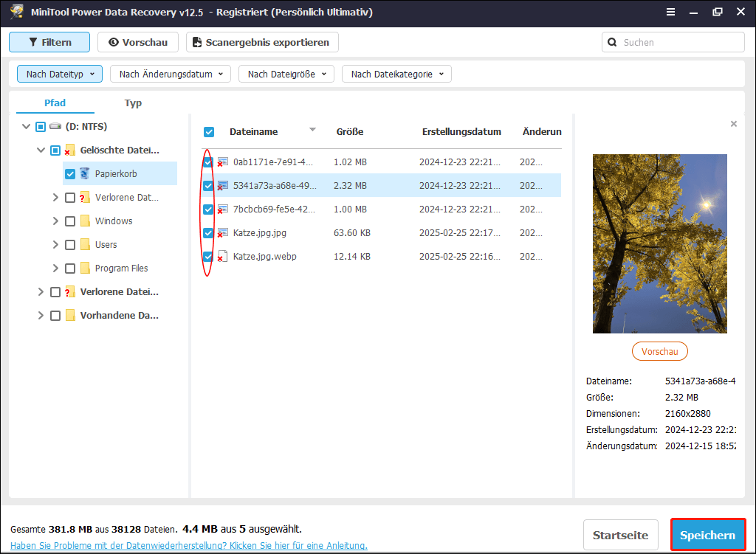
Task: Click the image icon of 5341a73a-a68e file
Action: (x=222, y=186)
